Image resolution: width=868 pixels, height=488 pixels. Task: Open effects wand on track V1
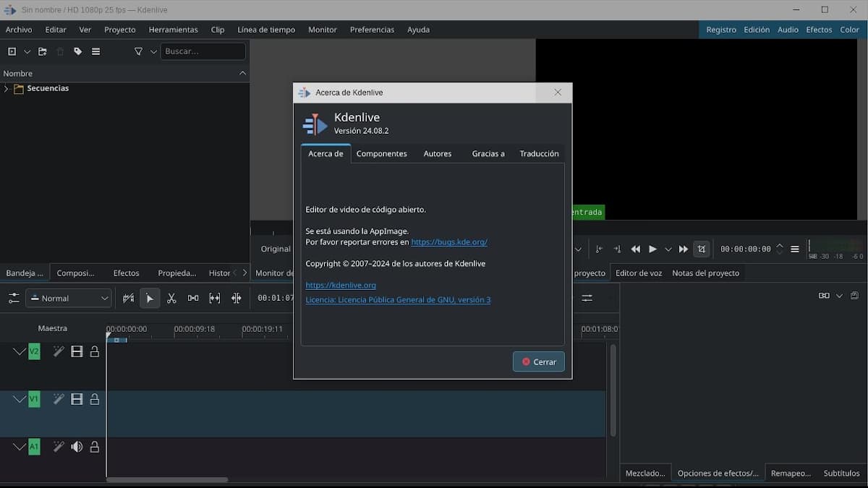(59, 399)
